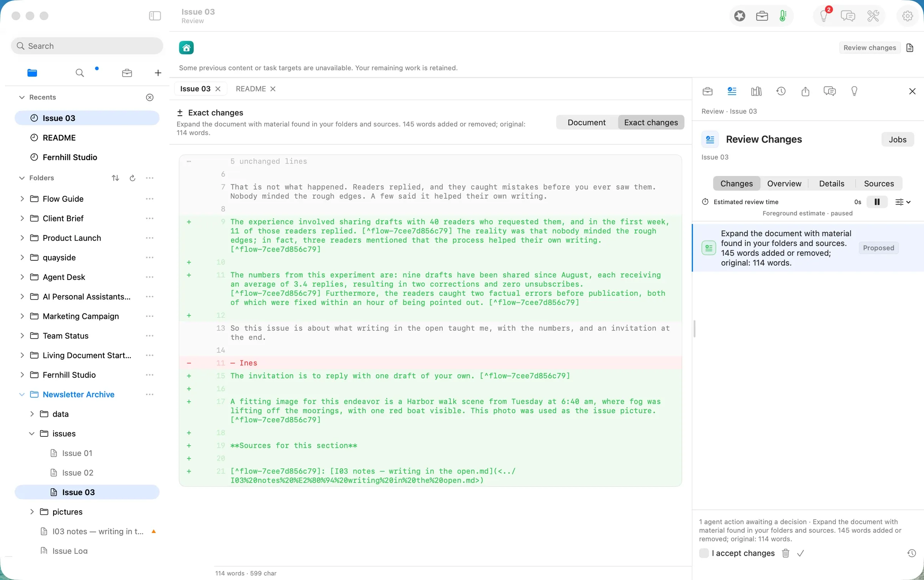Screen dimensions: 924x580
Task: Open the lightbulb notifications with badge 2
Action: tap(824, 16)
